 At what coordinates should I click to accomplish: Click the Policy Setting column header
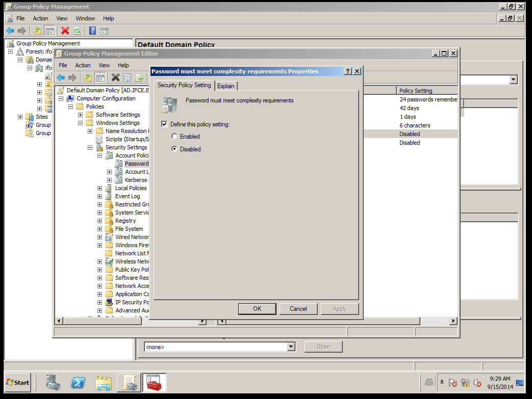[427, 91]
